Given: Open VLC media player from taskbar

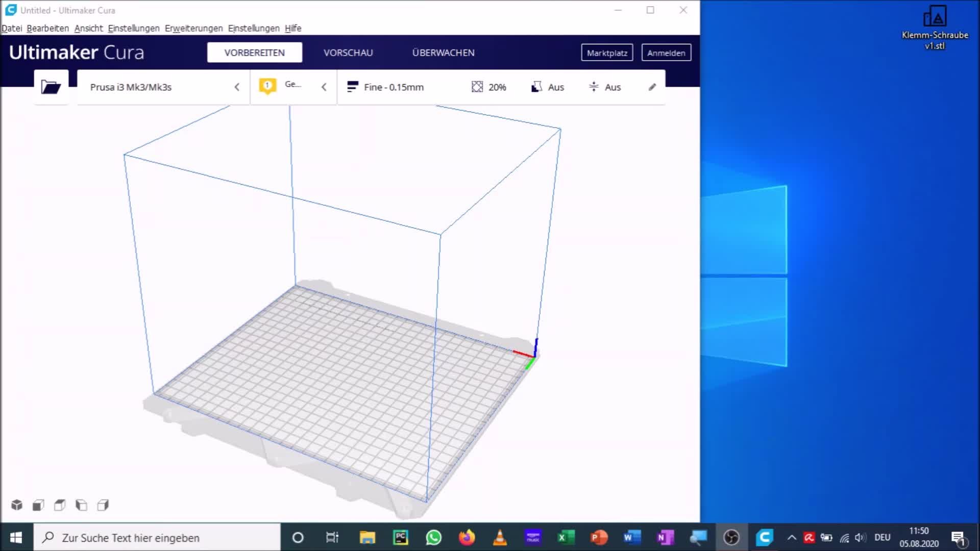Looking at the screenshot, I should [500, 538].
